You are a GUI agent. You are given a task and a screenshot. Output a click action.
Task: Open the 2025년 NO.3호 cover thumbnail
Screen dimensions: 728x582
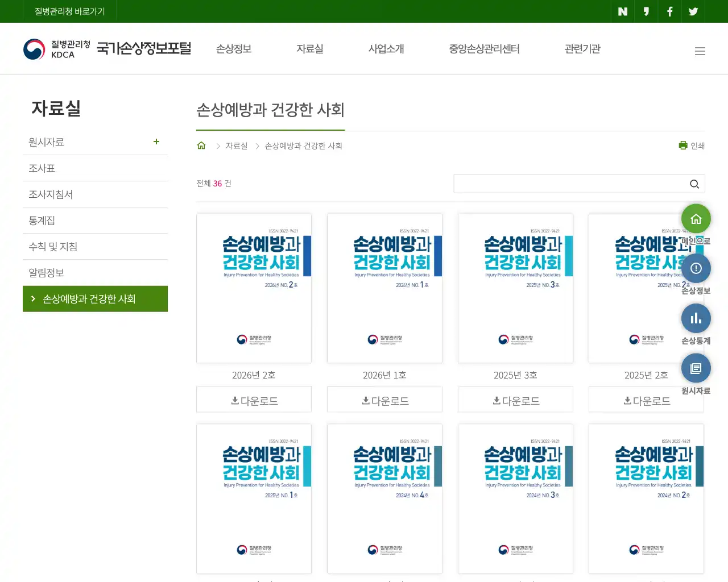coord(515,288)
